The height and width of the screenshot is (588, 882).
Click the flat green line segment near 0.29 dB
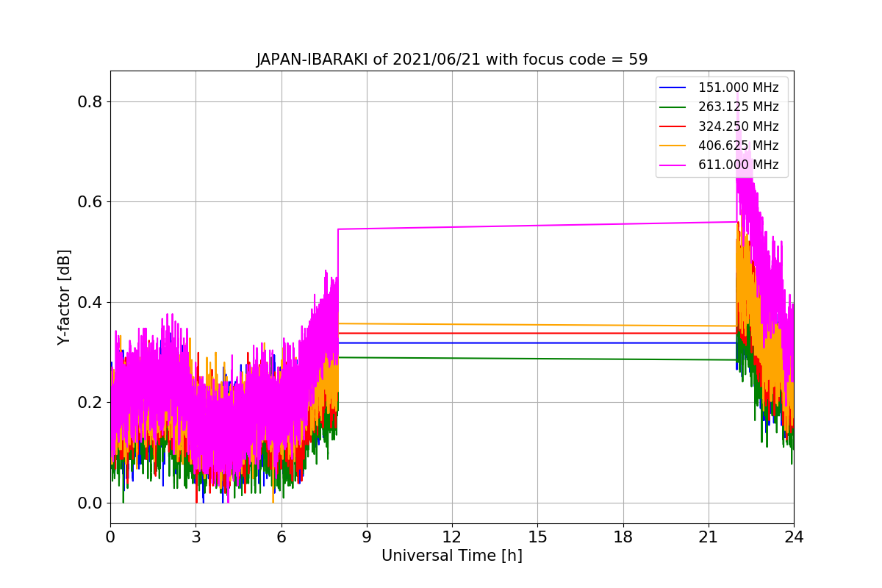(537, 359)
